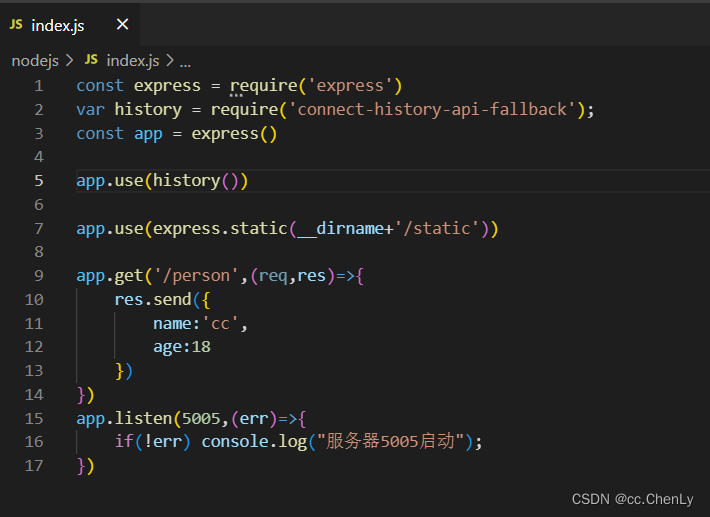Select the age value 18

pos(200,347)
